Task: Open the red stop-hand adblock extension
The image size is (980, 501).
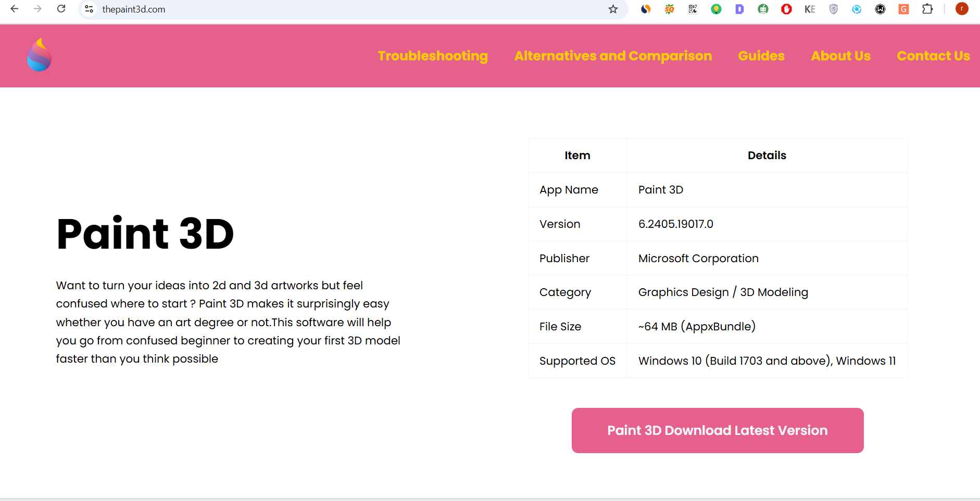Action: pyautogui.click(x=786, y=9)
